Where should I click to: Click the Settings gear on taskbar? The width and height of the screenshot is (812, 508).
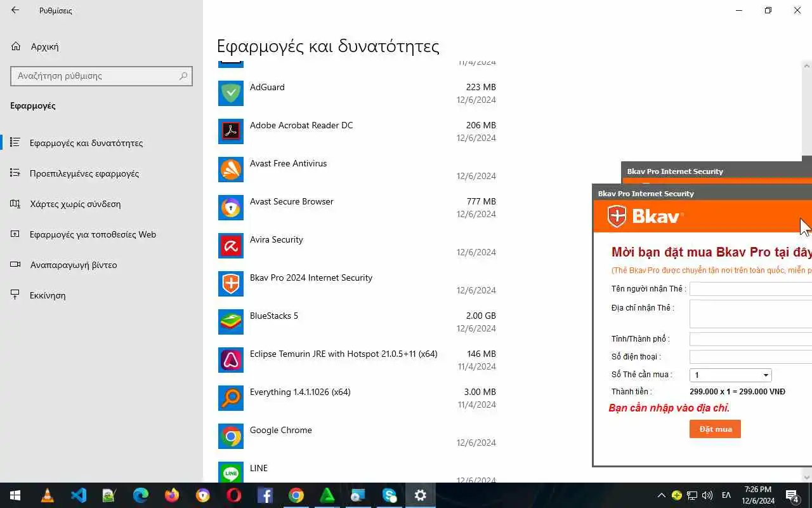pos(420,495)
